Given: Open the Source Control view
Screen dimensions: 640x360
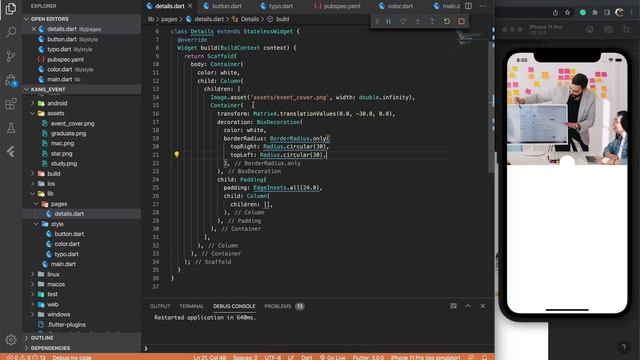Looking at the screenshot, I should point(11,56).
